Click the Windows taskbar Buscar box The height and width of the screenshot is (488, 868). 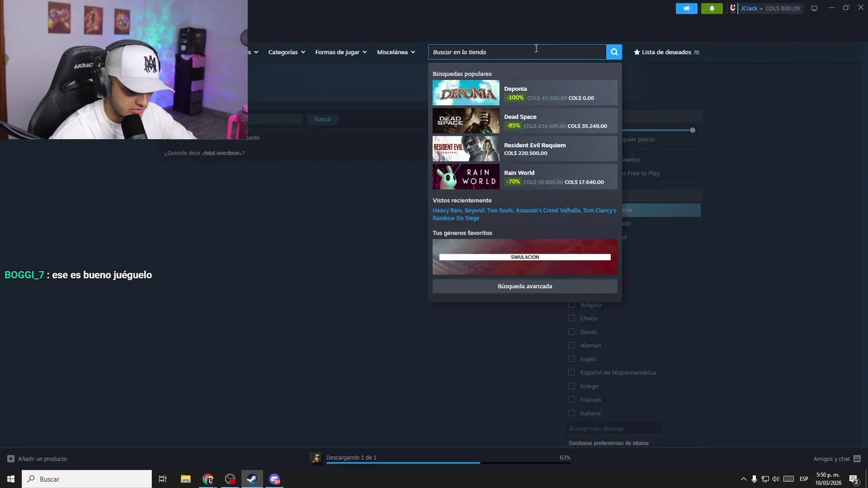coord(87,479)
